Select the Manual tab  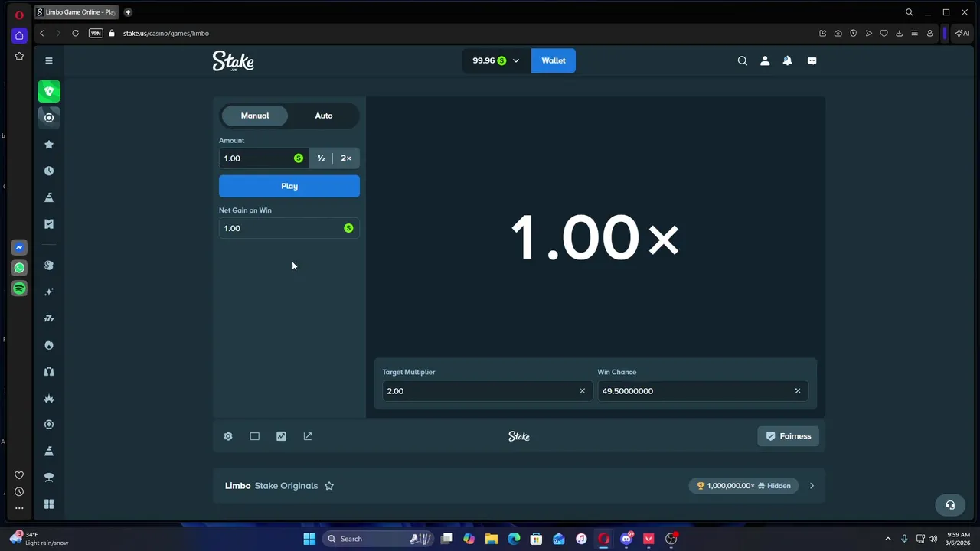(x=255, y=116)
